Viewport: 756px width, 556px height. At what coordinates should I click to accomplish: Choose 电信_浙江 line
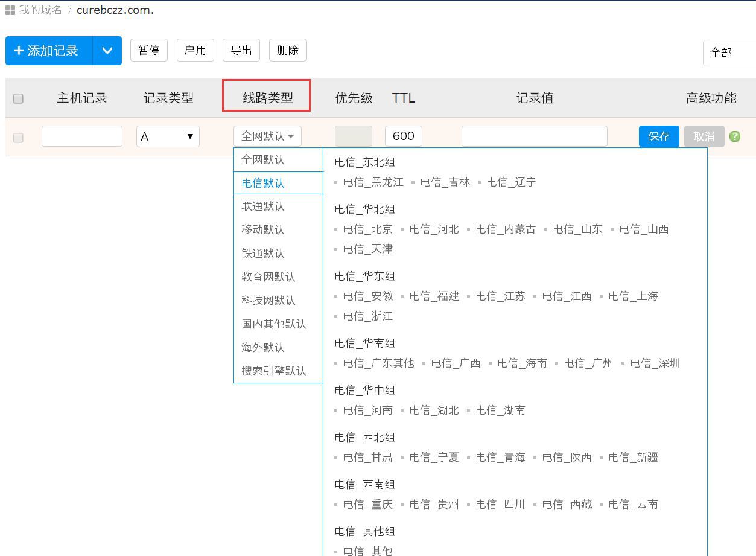(368, 316)
